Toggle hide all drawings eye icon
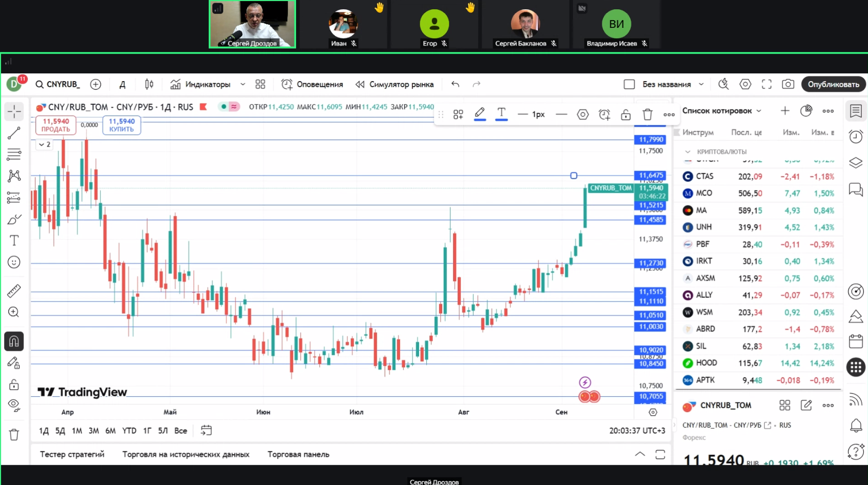This screenshot has width=868, height=485. pyautogui.click(x=14, y=405)
